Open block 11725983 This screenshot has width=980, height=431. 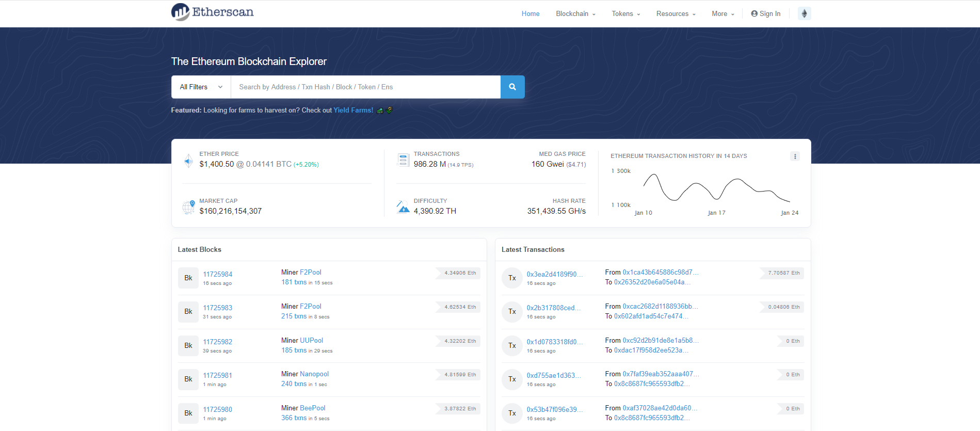(217, 308)
